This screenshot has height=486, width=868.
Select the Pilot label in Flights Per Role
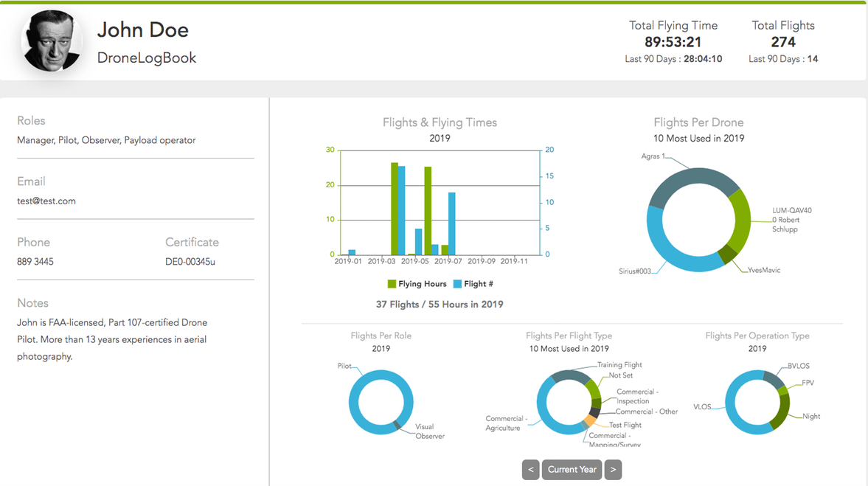344,366
